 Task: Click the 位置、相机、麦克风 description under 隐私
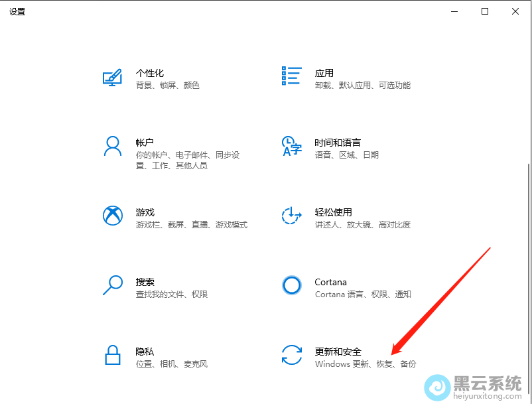[171, 364]
